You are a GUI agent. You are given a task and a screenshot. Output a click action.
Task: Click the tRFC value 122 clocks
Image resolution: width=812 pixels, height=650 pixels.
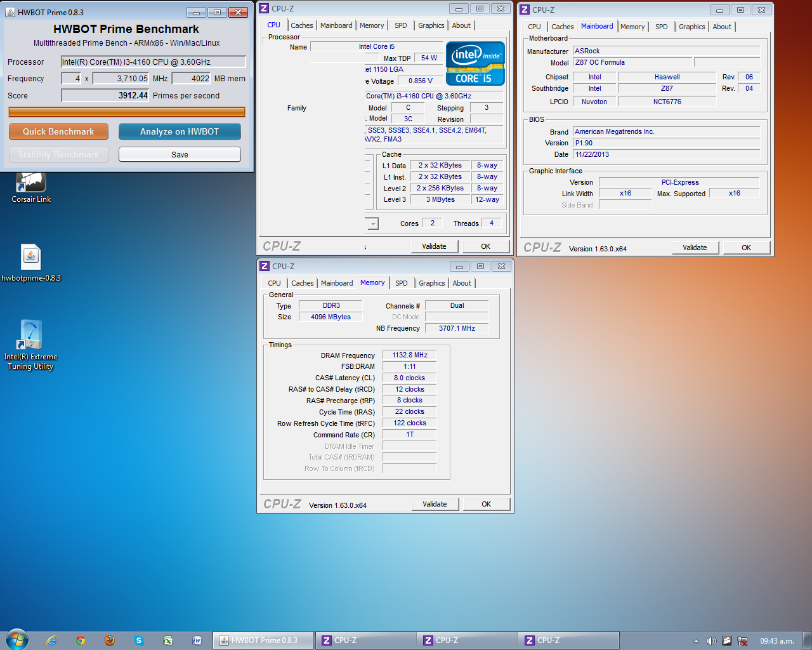[x=410, y=423]
